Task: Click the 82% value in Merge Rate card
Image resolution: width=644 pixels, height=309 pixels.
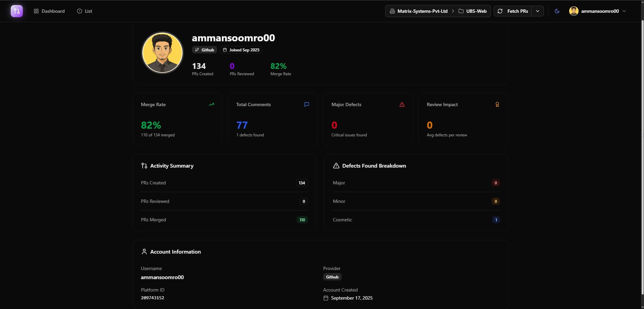Action: click(x=151, y=125)
